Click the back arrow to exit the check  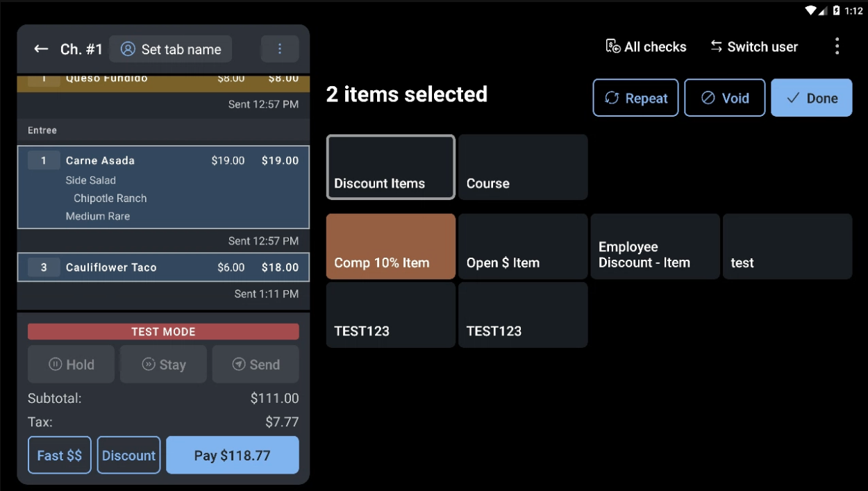(42, 49)
